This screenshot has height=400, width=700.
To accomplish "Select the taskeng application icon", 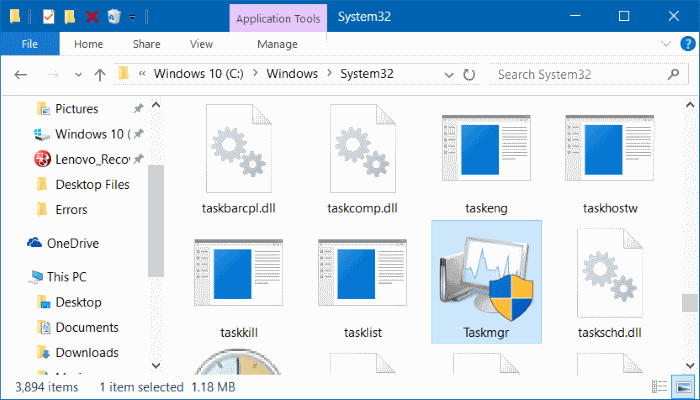I will pyautogui.click(x=486, y=148).
